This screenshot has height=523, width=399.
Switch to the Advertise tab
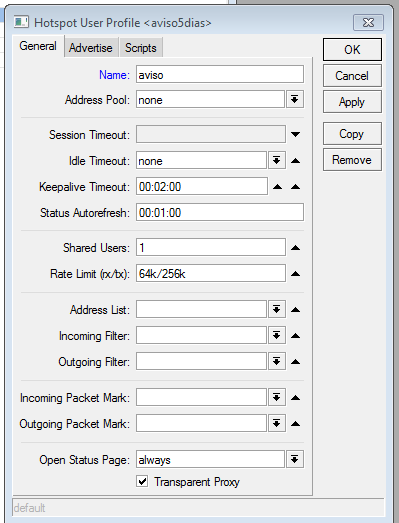[91, 48]
